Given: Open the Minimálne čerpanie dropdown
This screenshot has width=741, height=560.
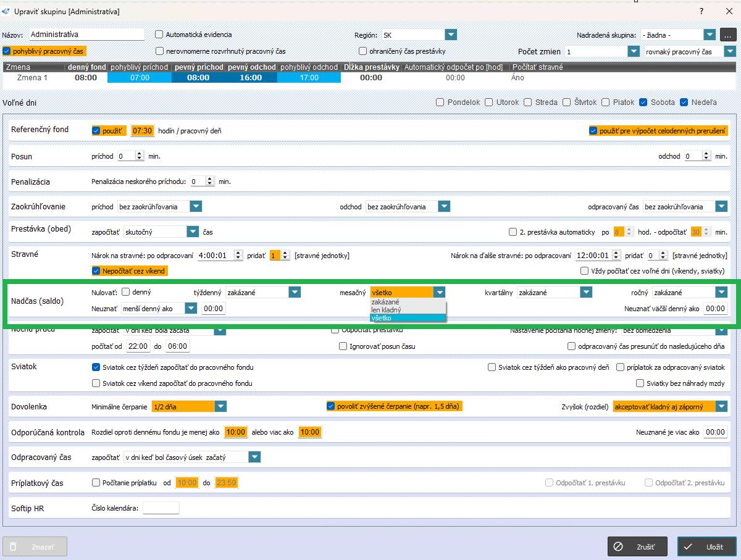Looking at the screenshot, I should (x=220, y=406).
